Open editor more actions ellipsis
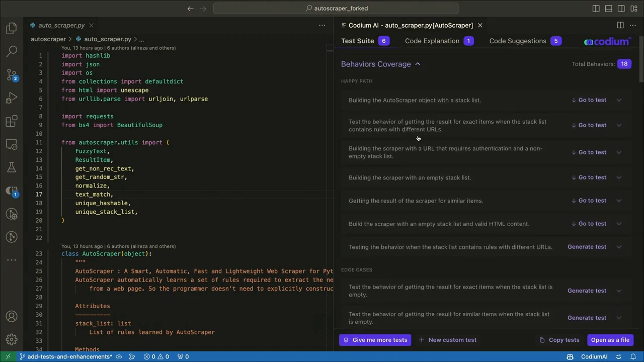The height and width of the screenshot is (362, 644). [322, 25]
